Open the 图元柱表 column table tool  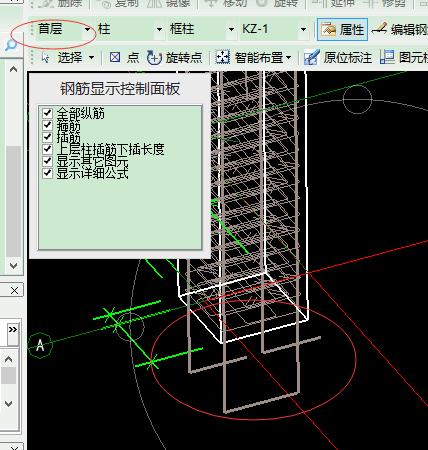(404, 58)
